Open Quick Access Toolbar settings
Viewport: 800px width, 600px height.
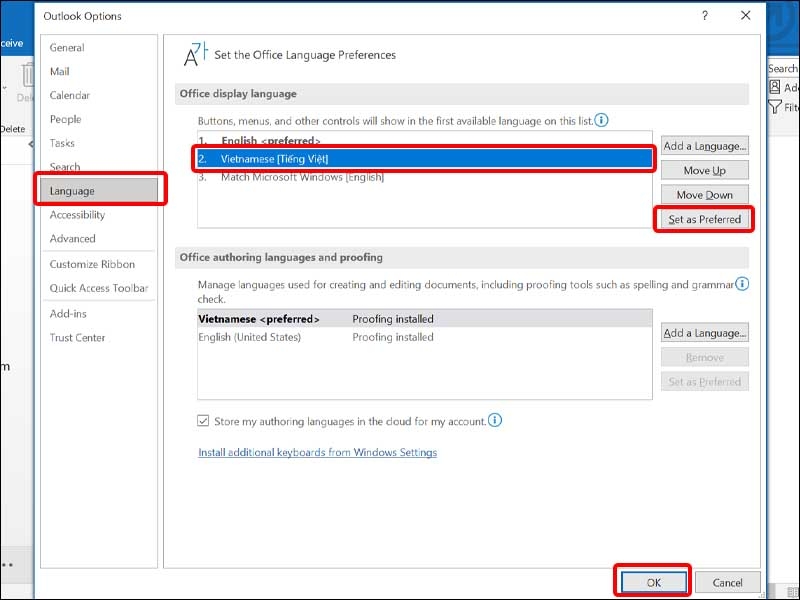point(98,288)
